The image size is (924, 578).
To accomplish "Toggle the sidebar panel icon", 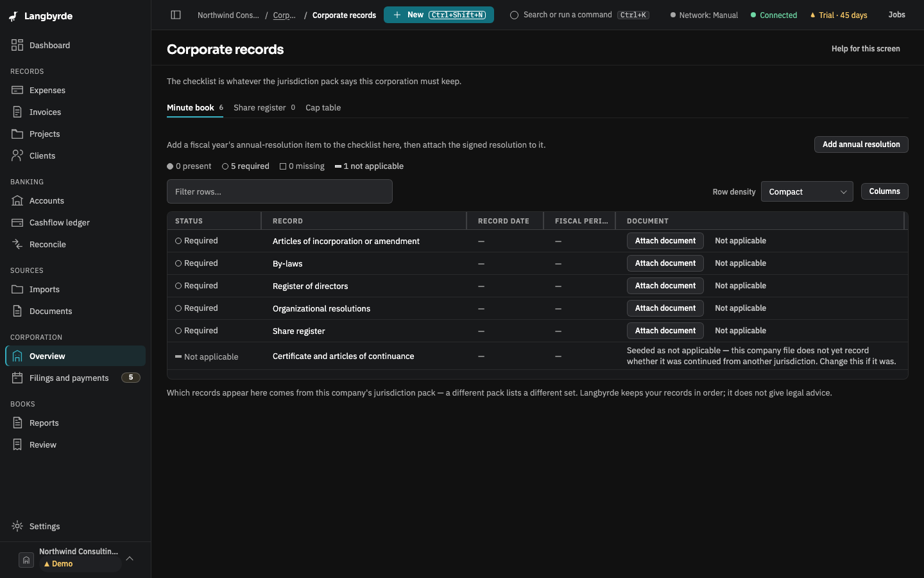I will coord(176,15).
